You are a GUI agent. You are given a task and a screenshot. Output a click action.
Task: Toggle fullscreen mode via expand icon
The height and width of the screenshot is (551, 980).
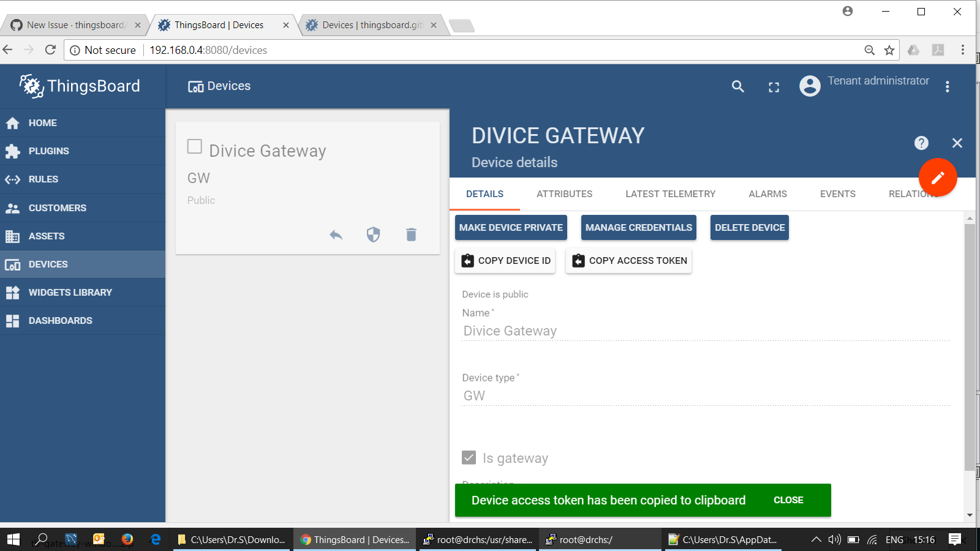[774, 86]
